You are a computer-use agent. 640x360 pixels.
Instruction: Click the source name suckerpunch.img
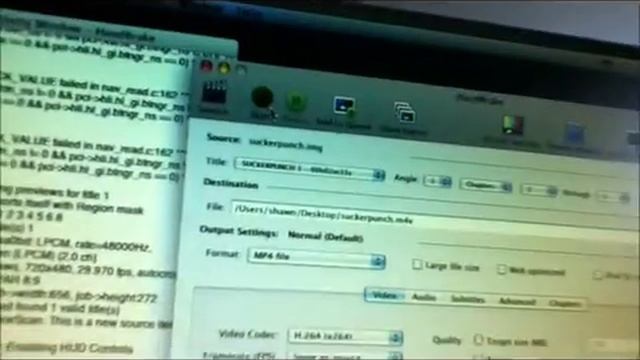tap(286, 144)
